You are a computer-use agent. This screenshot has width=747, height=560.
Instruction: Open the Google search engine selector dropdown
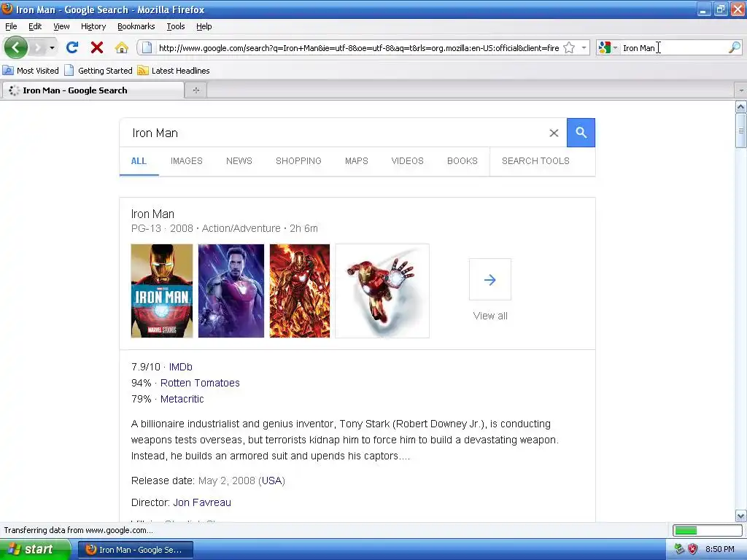(x=608, y=47)
